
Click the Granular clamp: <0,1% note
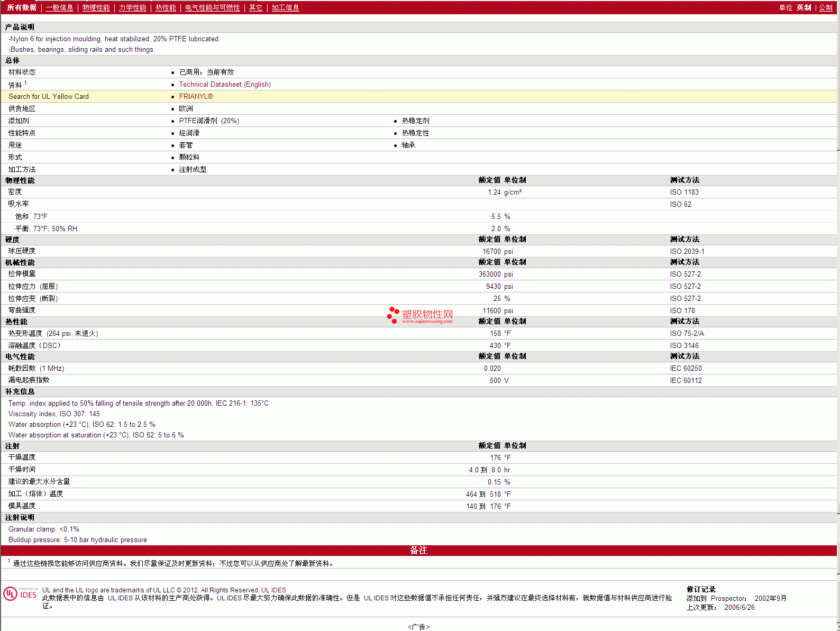click(44, 529)
